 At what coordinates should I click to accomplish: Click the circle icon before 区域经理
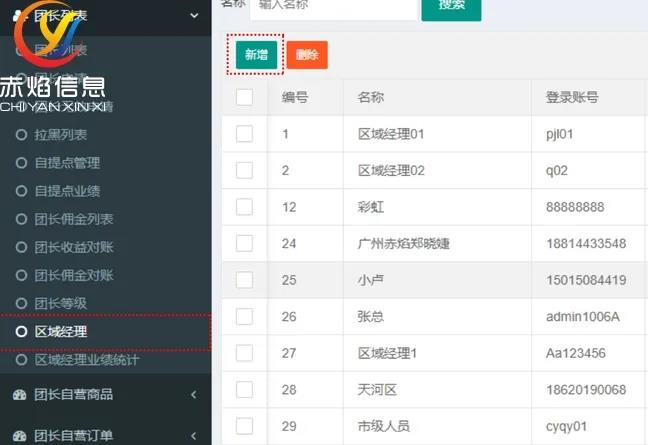(x=21, y=331)
